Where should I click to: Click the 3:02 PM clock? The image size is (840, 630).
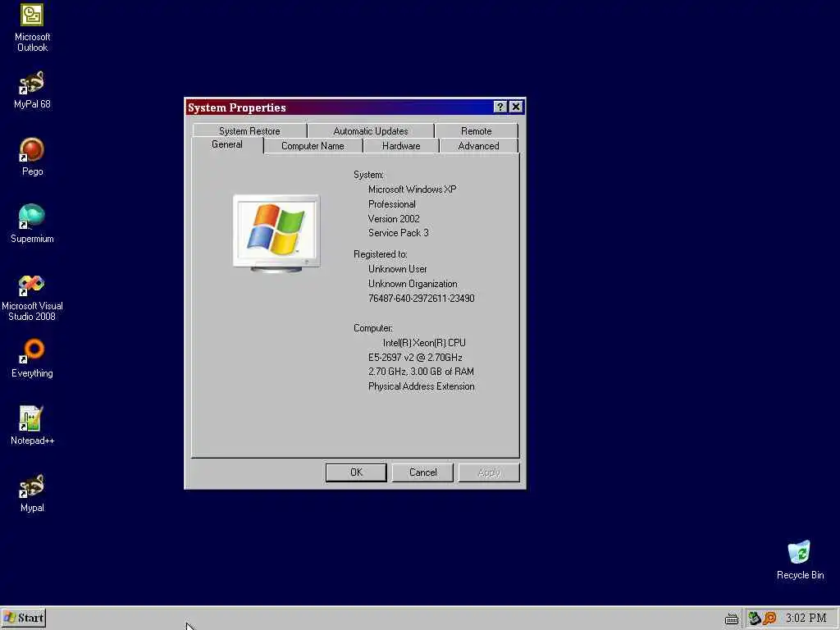pyautogui.click(x=806, y=619)
